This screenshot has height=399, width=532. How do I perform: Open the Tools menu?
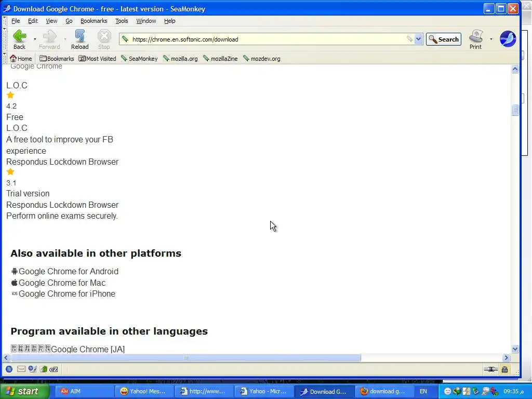[x=122, y=21]
